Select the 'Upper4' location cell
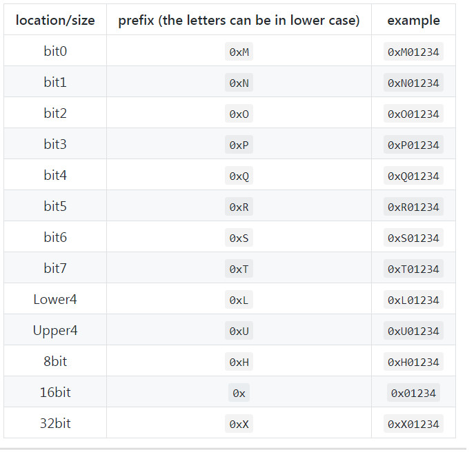The height and width of the screenshot is (459, 476). pos(55,330)
